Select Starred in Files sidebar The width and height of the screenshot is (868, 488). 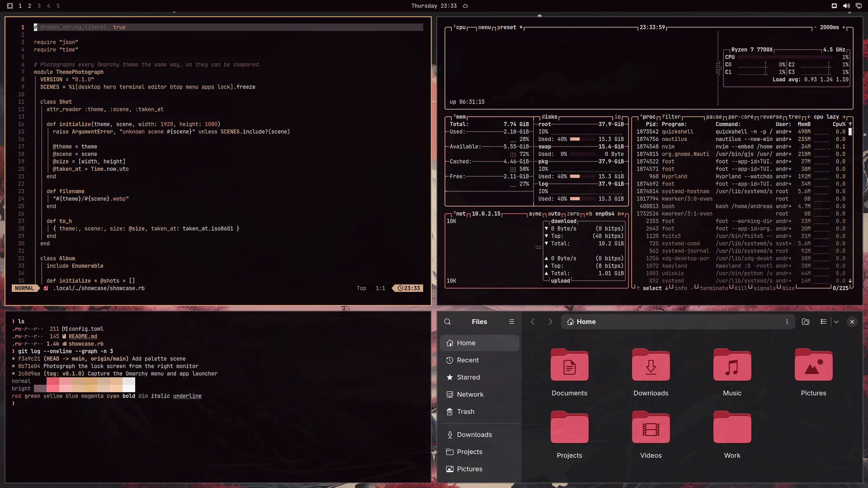click(x=480, y=377)
